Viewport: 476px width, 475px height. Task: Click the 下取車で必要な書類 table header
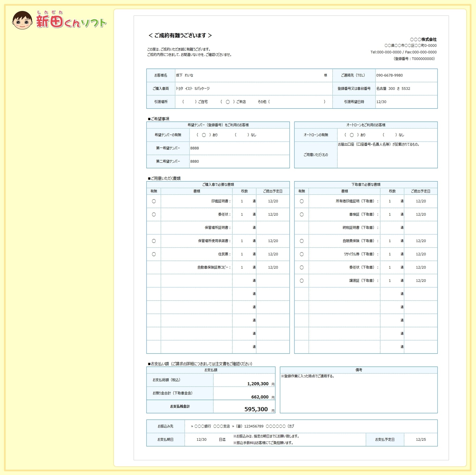tap(366, 185)
